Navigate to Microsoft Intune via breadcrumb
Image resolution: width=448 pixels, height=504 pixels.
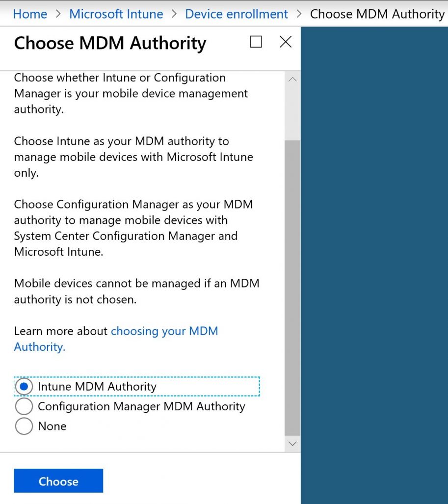(x=116, y=14)
